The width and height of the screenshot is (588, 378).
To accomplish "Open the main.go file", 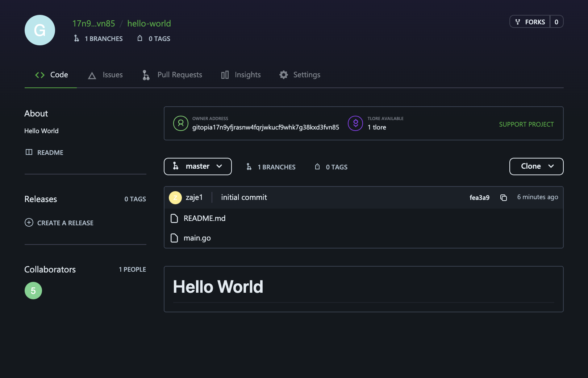I will [x=197, y=238].
